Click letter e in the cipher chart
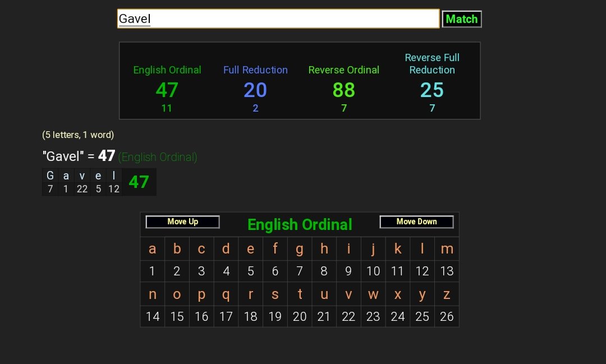The height and width of the screenshot is (364, 606). (x=250, y=249)
